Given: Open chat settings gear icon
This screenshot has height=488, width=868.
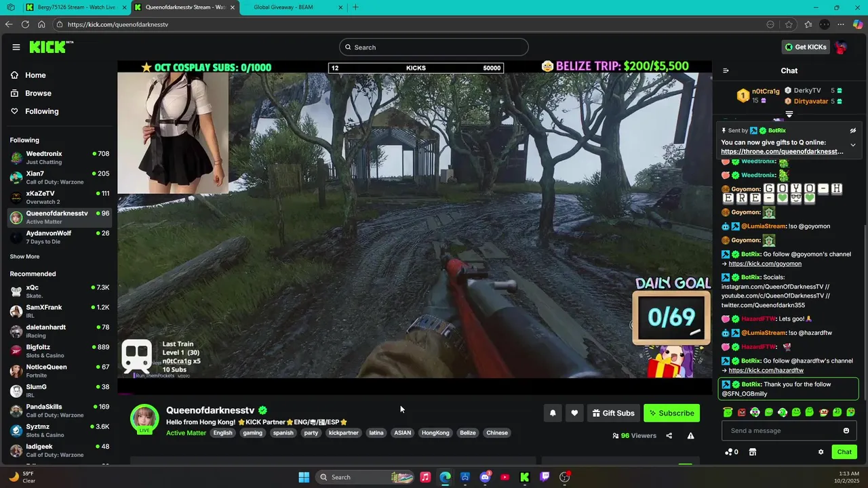Looking at the screenshot, I should [x=821, y=452].
